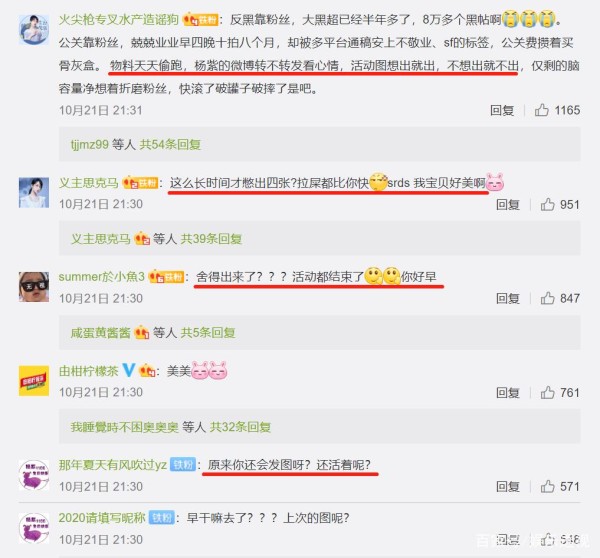This screenshot has height=558, width=600.
Task: Reply to 由柑柠檬茶's comment
Action: (508, 392)
